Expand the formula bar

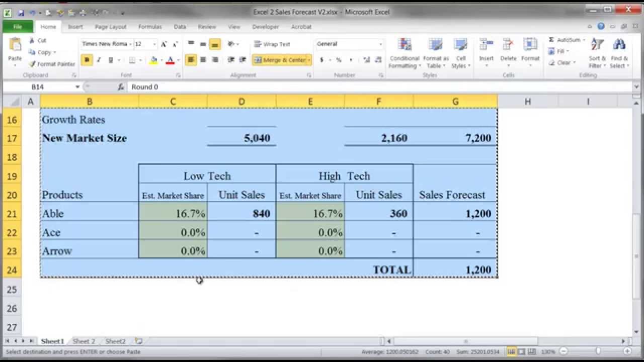tap(637, 87)
